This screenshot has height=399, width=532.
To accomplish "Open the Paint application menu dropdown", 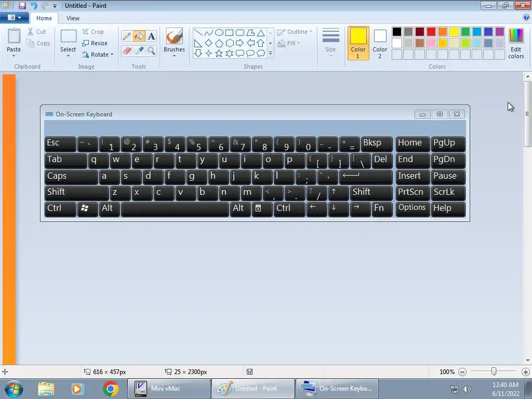I will pos(14,18).
